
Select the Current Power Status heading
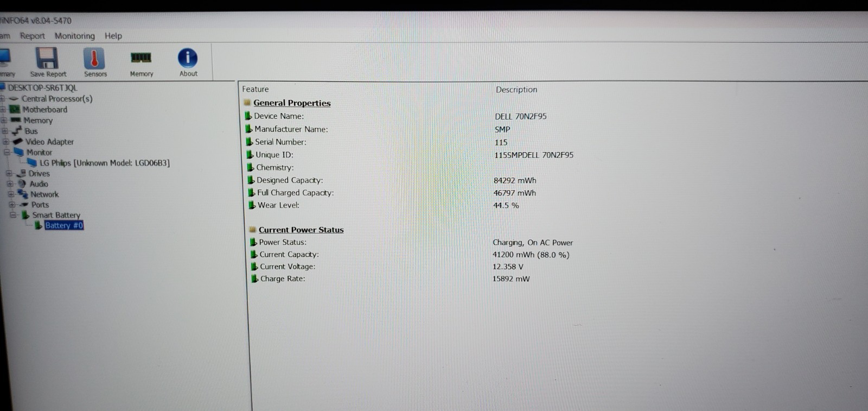[301, 230]
